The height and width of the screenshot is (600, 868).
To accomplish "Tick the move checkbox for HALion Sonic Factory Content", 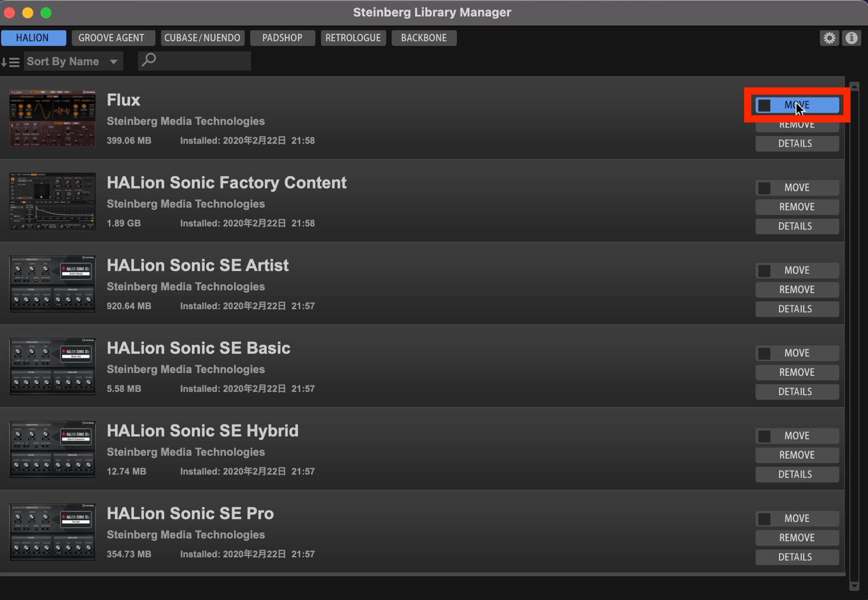I will pyautogui.click(x=764, y=188).
